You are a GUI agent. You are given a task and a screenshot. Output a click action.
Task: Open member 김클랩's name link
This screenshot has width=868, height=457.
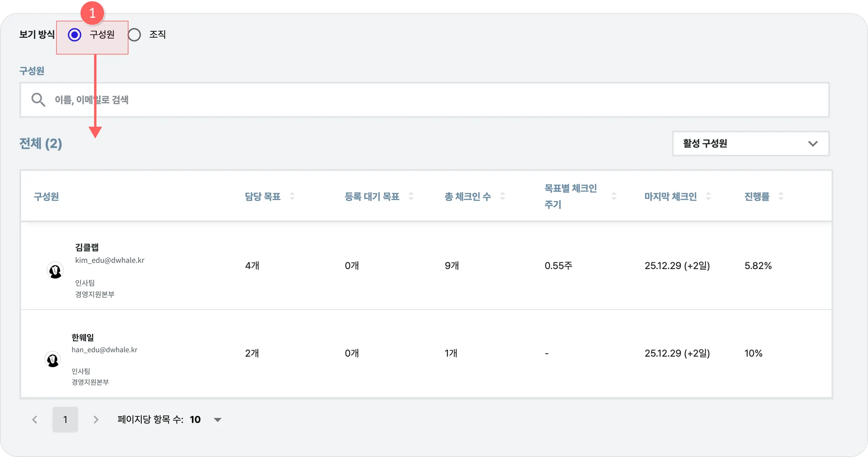coord(87,247)
